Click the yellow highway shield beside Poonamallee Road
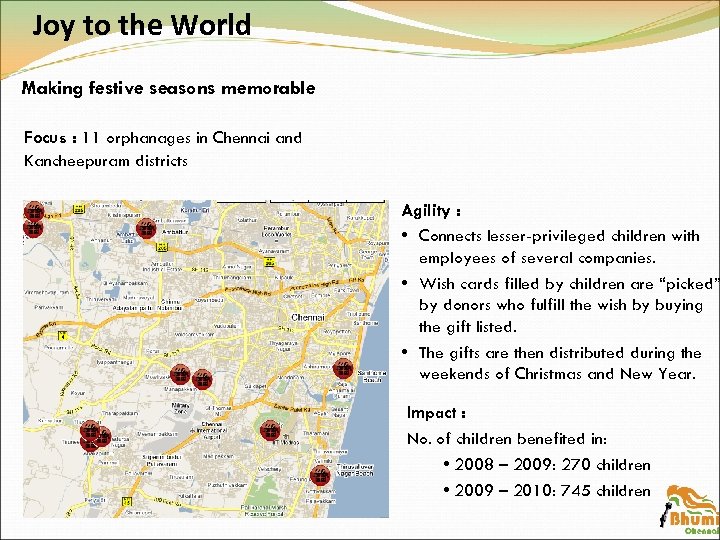 pos(61,336)
